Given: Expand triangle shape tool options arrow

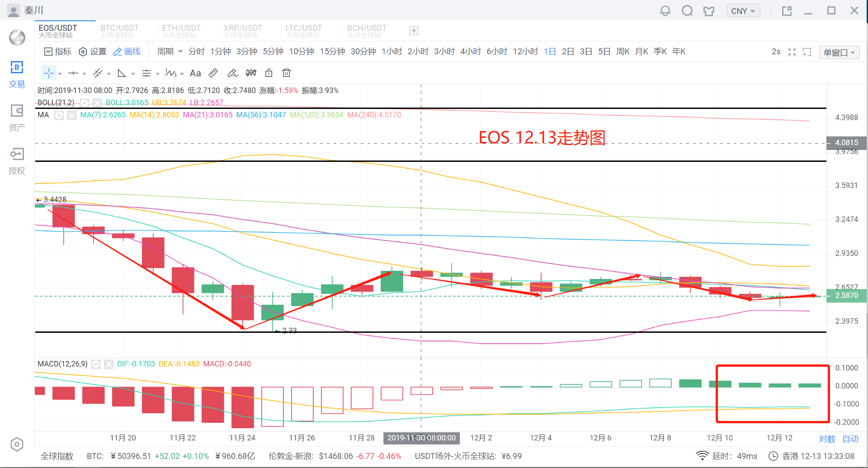Looking at the screenshot, I should point(133,74).
